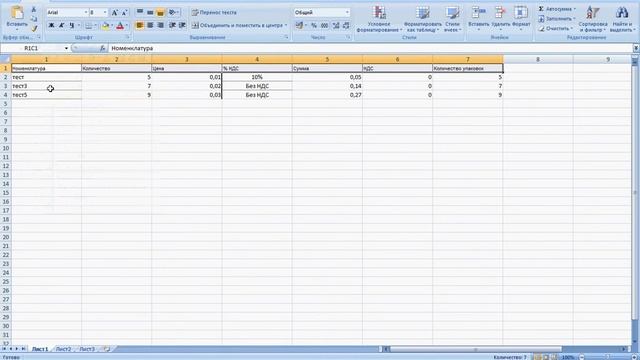Open Сортировка и фильтр menu
Viewport: 640px width, 360px height.
[593, 19]
